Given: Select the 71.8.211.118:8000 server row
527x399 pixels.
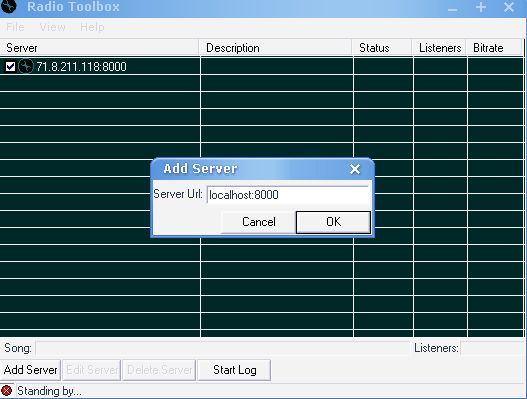Looking at the screenshot, I should pos(261,66).
